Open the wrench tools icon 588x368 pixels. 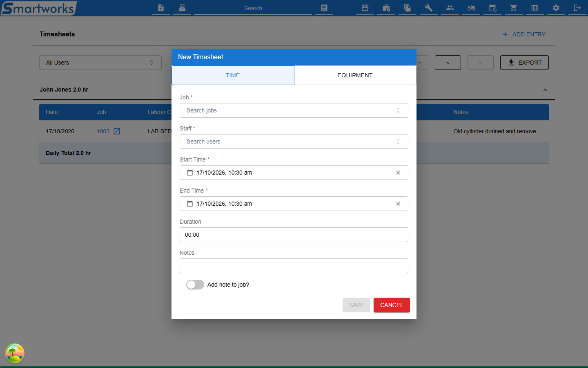pyautogui.click(x=429, y=8)
